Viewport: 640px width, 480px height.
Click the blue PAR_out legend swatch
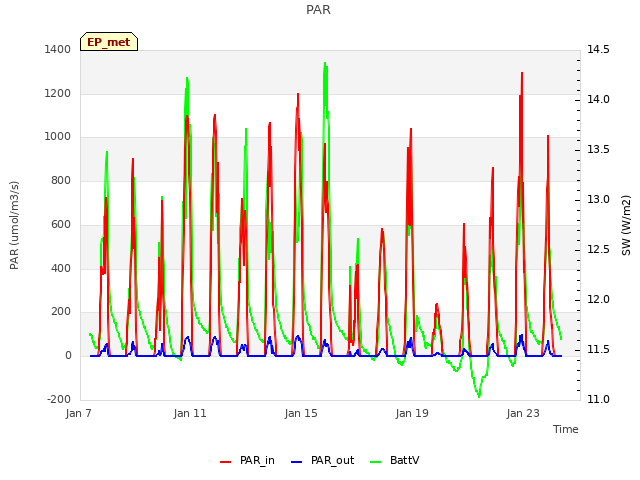coord(297,462)
